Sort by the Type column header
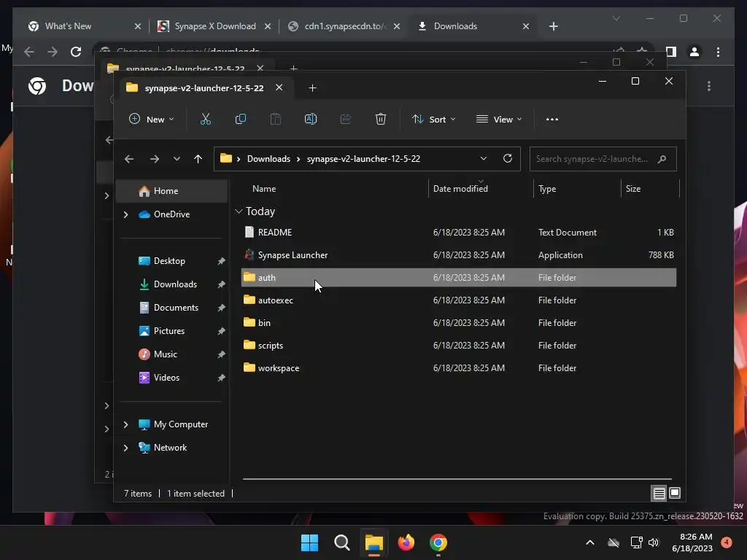This screenshot has height=560, width=747. pos(547,189)
